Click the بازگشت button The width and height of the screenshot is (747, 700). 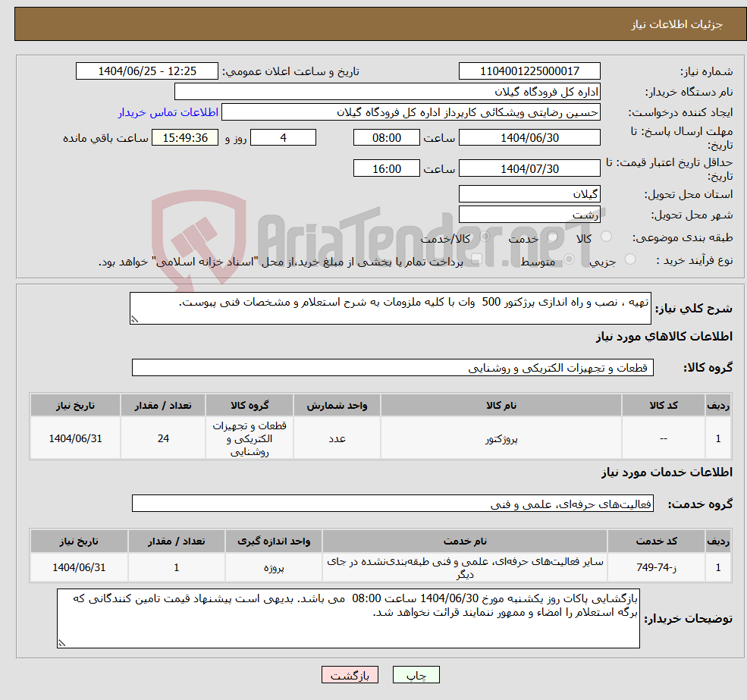pyautogui.click(x=350, y=674)
